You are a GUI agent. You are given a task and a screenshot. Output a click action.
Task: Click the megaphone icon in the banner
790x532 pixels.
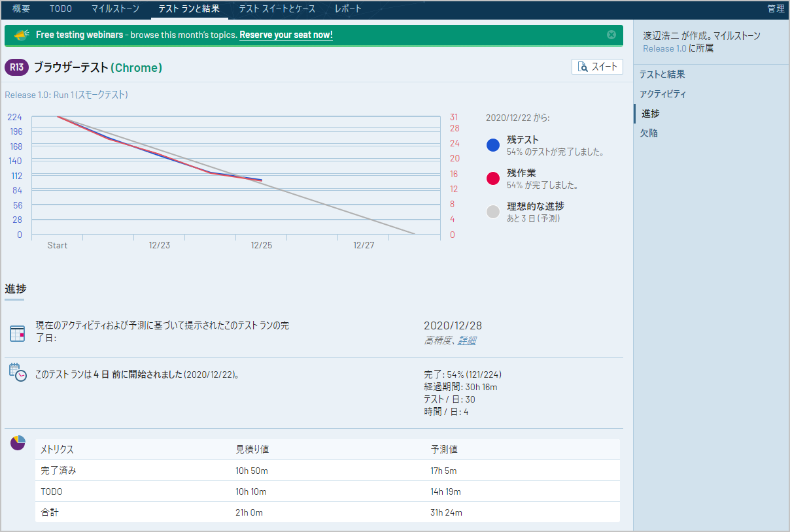point(22,35)
